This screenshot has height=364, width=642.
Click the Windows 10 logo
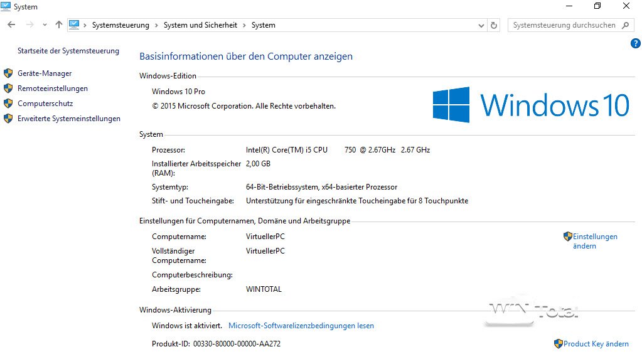[531, 105]
